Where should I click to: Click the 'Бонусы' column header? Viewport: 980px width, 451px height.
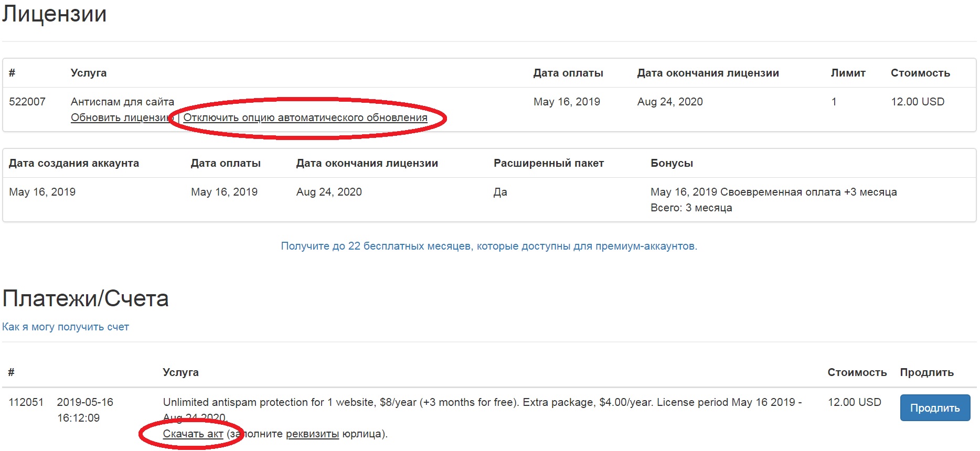click(672, 163)
